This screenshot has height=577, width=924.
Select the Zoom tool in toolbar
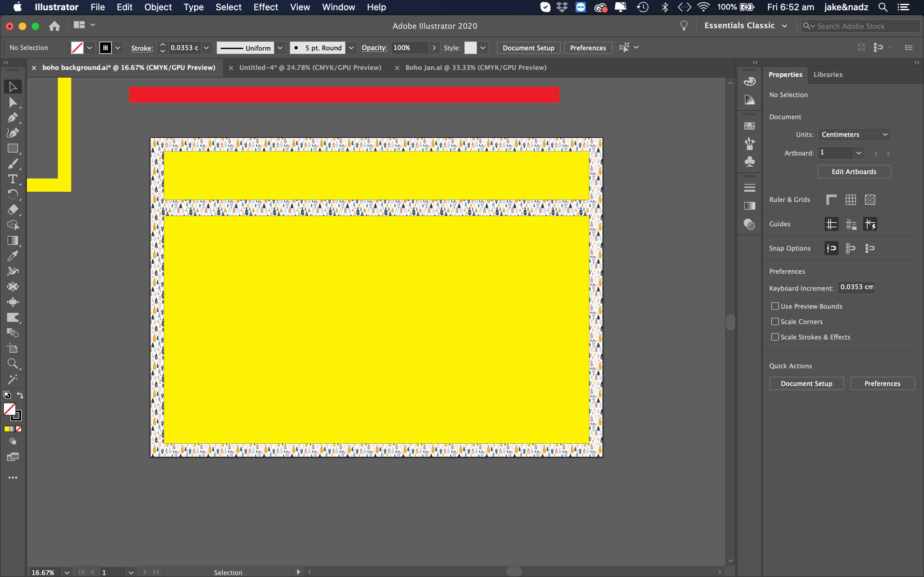12,364
